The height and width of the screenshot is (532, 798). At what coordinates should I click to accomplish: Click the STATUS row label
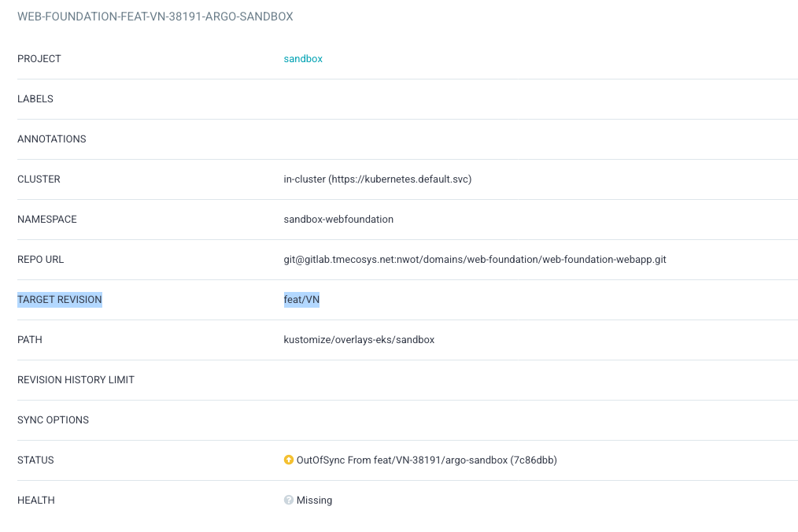point(34,460)
